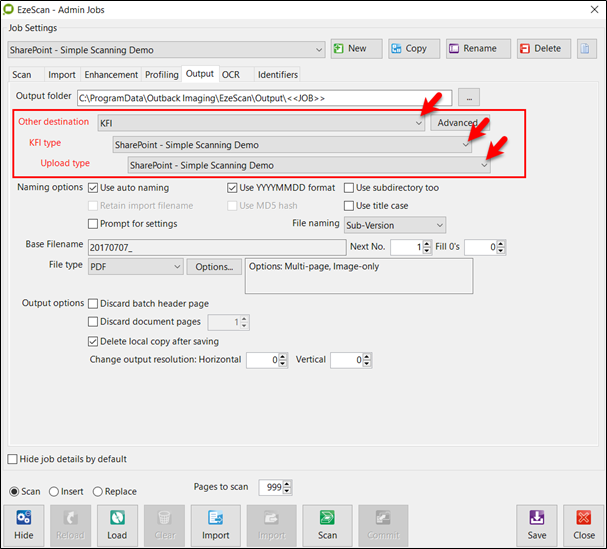Open file type Options button

click(x=214, y=267)
